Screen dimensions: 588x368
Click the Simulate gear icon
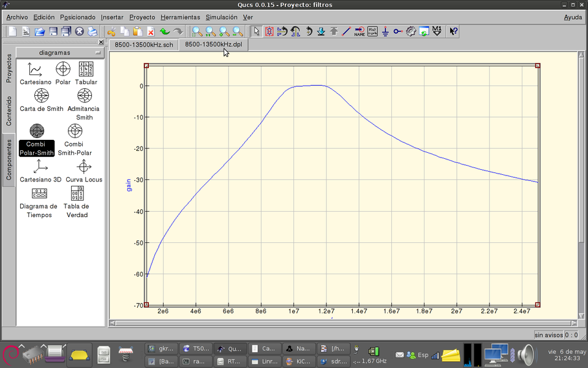[x=411, y=31]
